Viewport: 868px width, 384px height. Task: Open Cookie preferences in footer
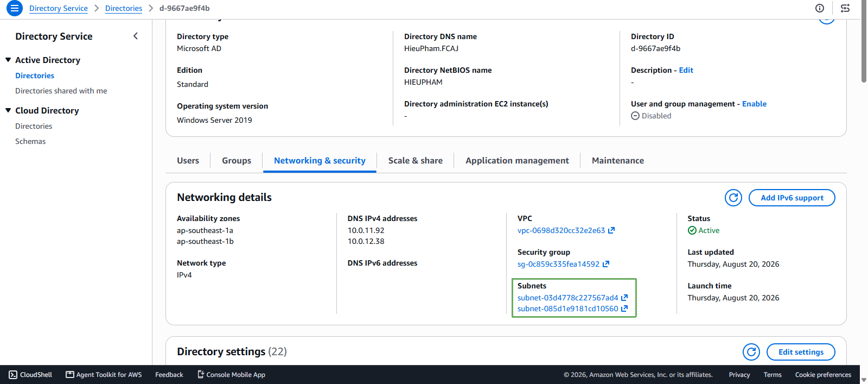[823, 375]
